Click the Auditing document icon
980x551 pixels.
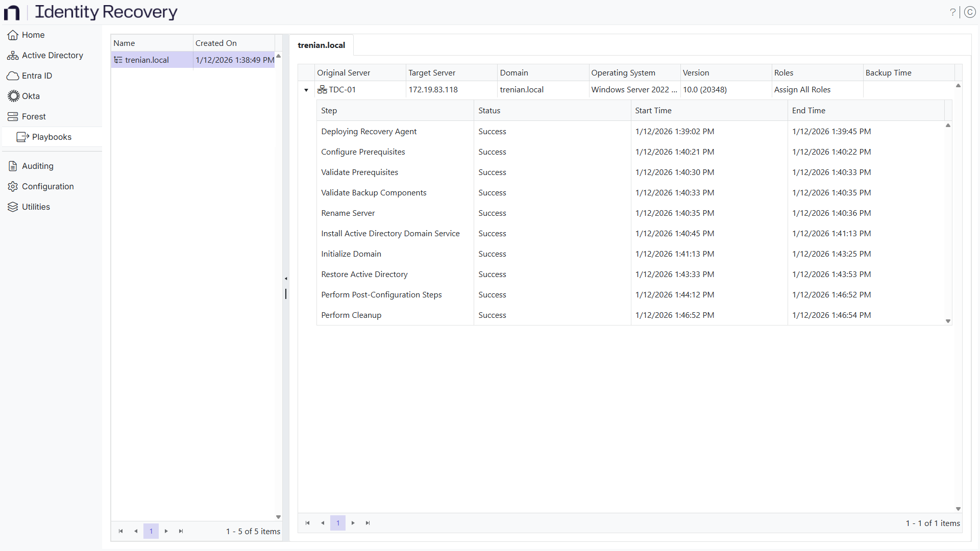(13, 166)
